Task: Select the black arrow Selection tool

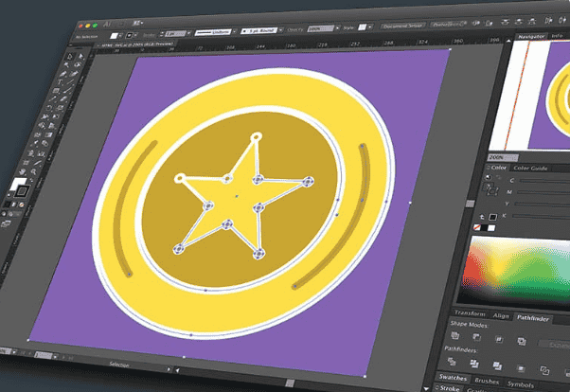Action: (69, 56)
